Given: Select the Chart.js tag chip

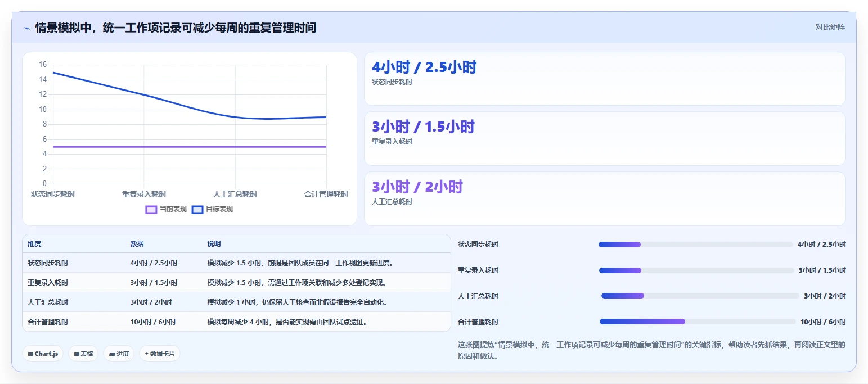Looking at the screenshot, I should click(43, 354).
